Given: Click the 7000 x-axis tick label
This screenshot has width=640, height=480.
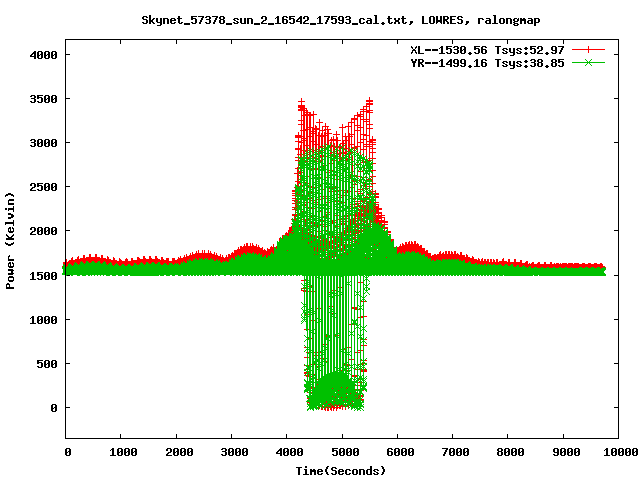Looking at the screenshot, I should 455,452.
